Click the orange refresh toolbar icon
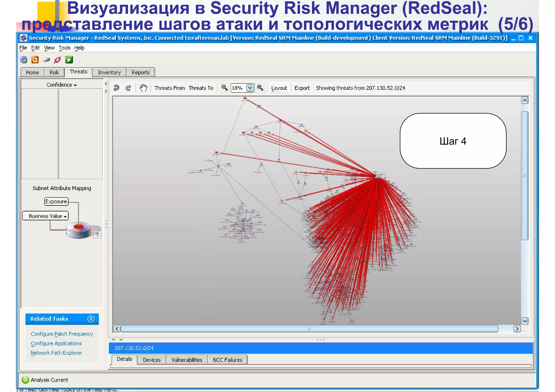555x392 pixels. [x=35, y=60]
